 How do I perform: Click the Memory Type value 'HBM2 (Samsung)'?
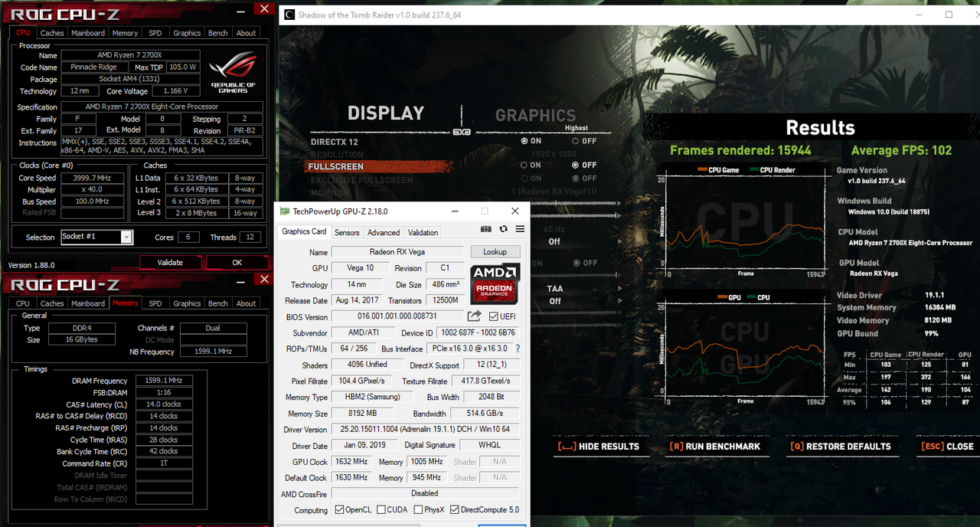coord(372,398)
